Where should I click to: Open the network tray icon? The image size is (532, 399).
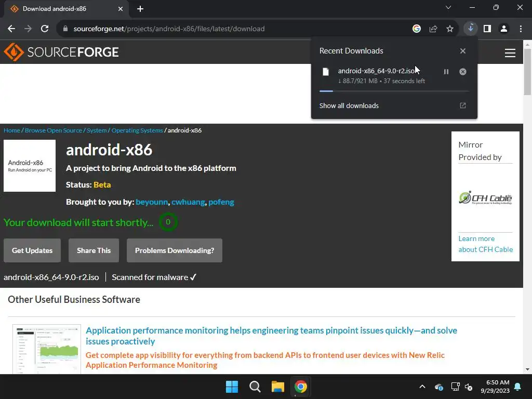pyautogui.click(x=455, y=387)
